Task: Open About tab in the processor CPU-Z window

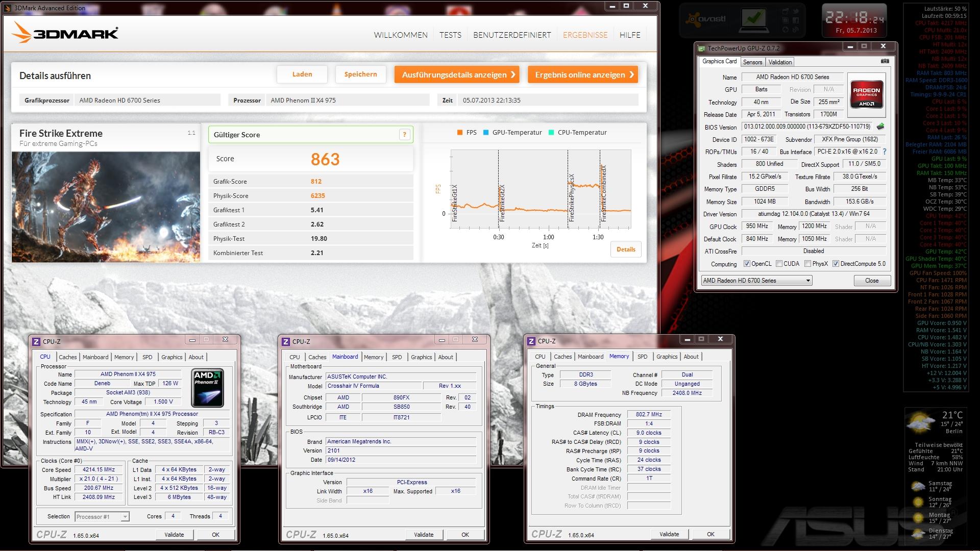Action: (x=196, y=357)
